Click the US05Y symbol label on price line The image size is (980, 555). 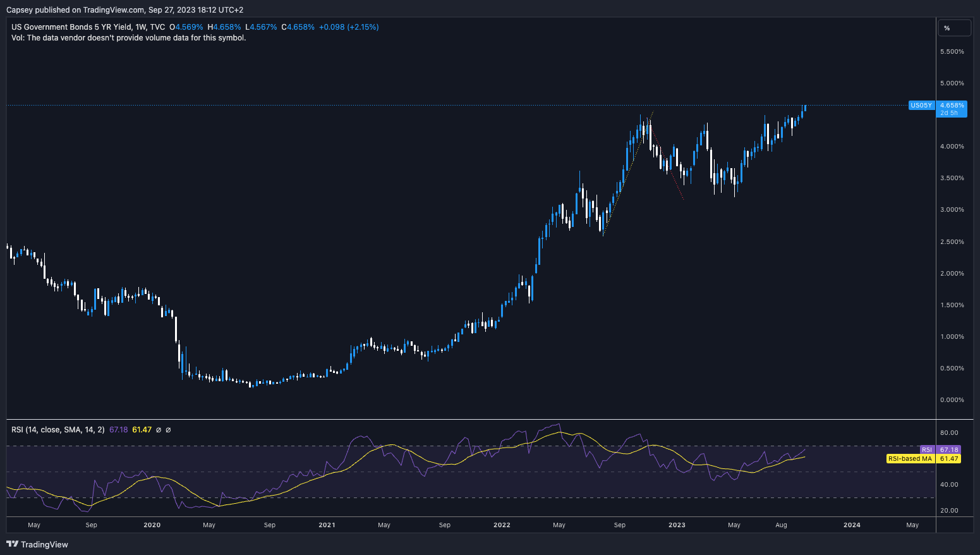(x=921, y=106)
